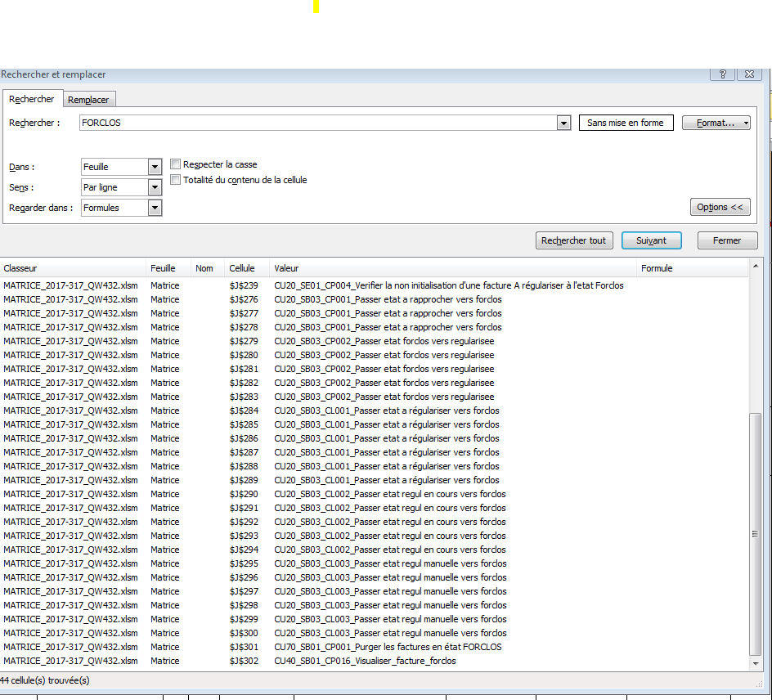Select result row for cell $J$300

375,633
